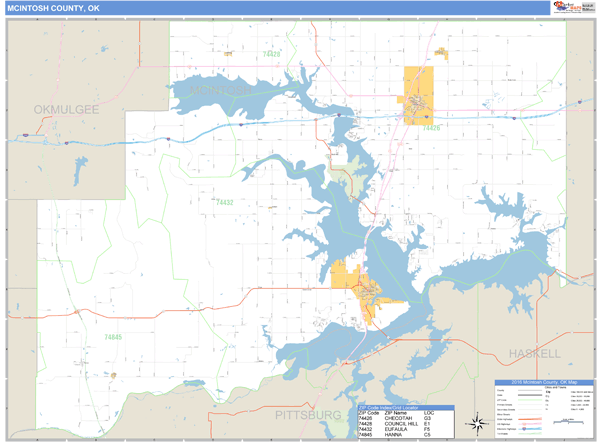Click the F5 locator cell
600x442 pixels.
(x=427, y=429)
